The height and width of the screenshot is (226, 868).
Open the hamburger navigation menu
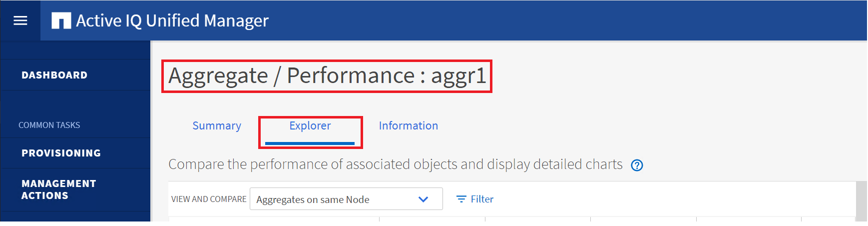coord(20,20)
